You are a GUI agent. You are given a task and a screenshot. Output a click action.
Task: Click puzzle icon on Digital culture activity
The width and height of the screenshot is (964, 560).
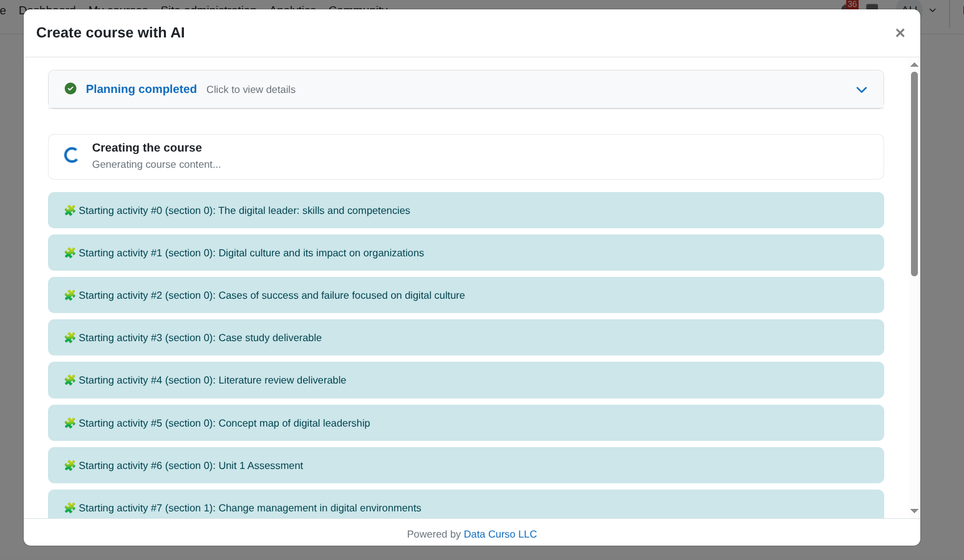click(70, 253)
